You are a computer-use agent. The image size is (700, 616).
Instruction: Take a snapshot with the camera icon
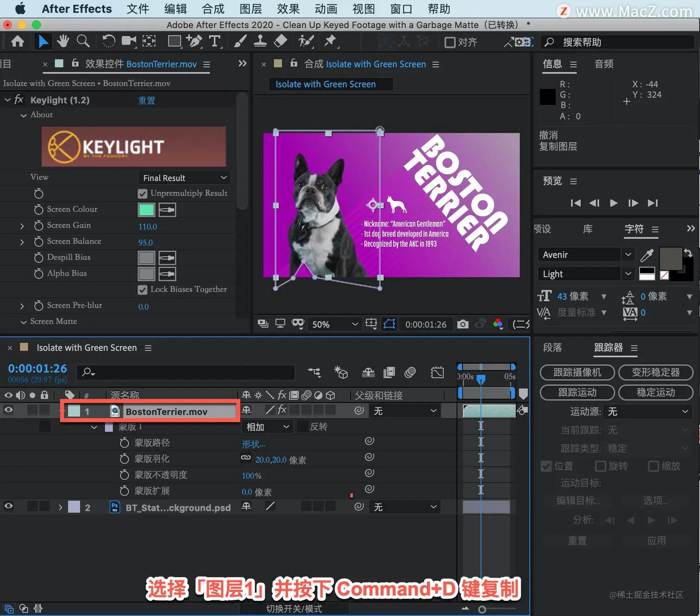pyautogui.click(x=462, y=324)
